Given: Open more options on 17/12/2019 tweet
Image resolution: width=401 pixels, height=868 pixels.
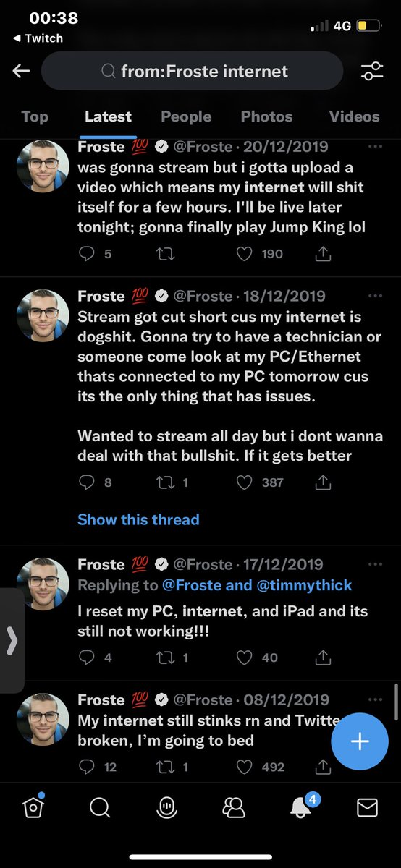Looking at the screenshot, I should 375,564.
